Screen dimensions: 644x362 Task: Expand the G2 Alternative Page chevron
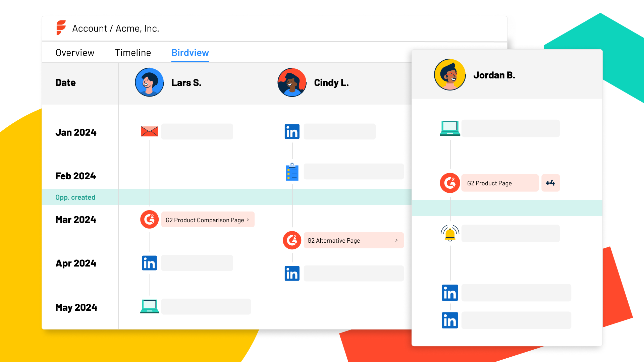tap(396, 240)
